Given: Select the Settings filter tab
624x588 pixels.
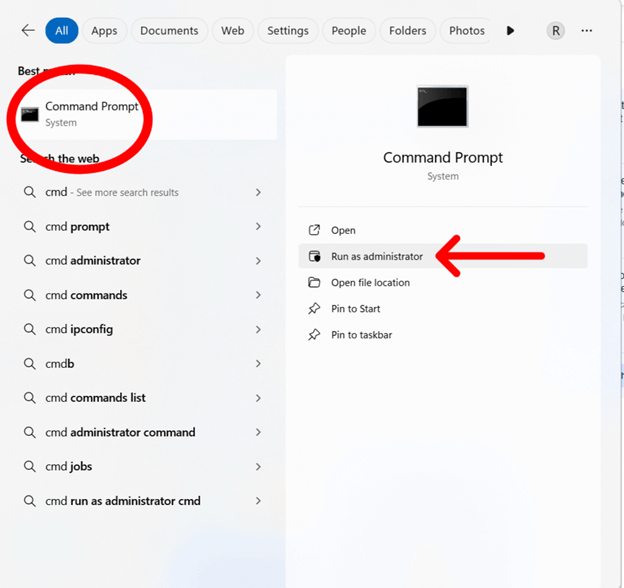Looking at the screenshot, I should click(288, 31).
